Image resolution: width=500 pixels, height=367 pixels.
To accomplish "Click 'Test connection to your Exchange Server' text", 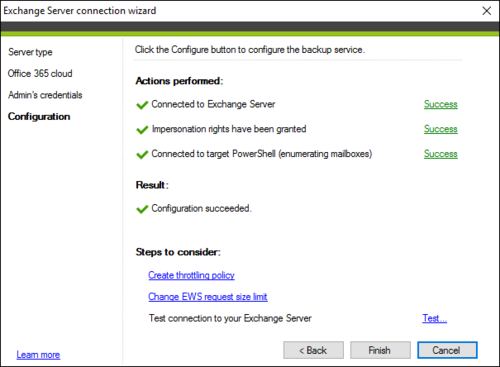I will [230, 318].
